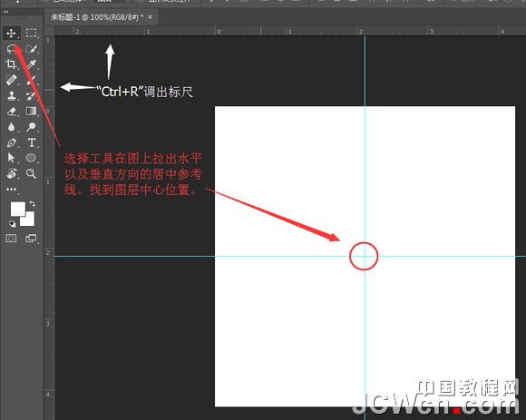
Task: Activate the Quick Selection tool
Action: point(31,49)
